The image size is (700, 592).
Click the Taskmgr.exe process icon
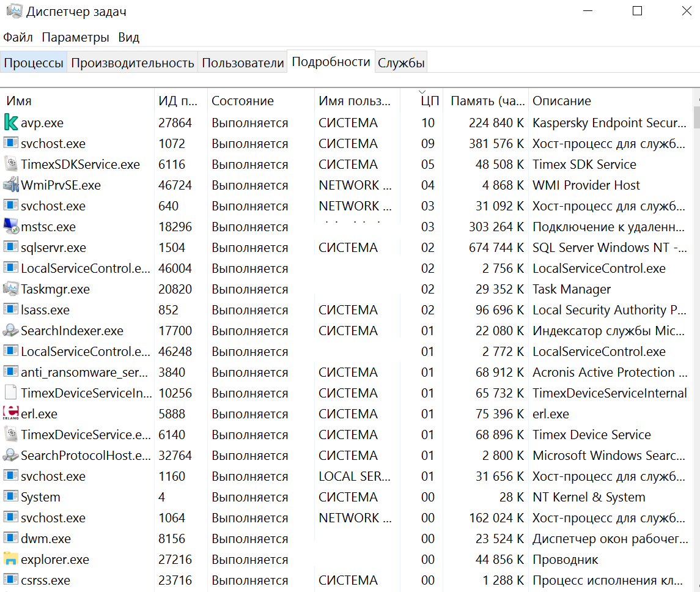click(11, 289)
